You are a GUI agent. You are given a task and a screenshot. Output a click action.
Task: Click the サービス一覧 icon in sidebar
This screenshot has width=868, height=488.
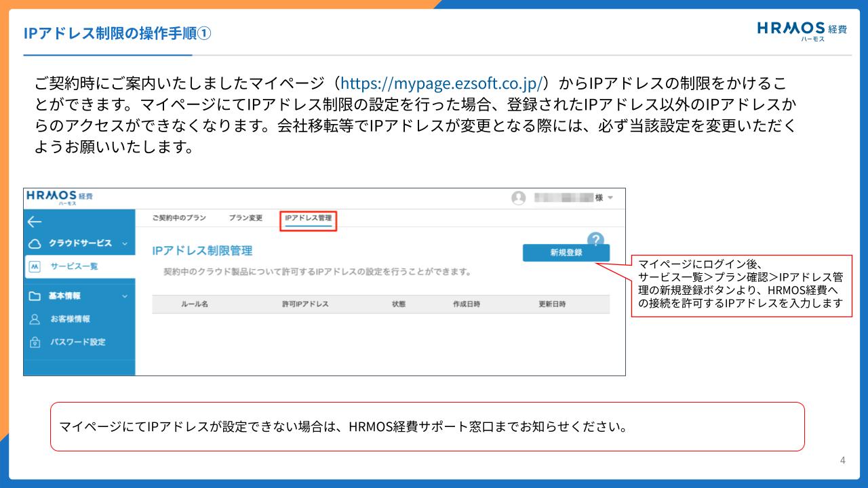[x=35, y=266]
